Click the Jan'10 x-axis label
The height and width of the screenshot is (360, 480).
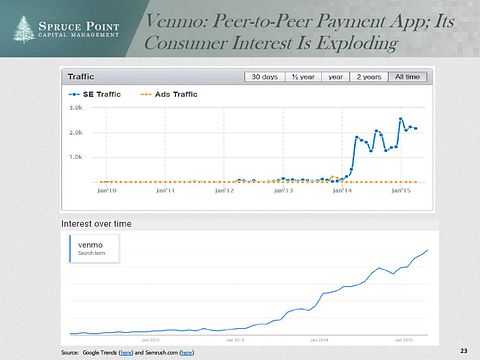pyautogui.click(x=107, y=190)
